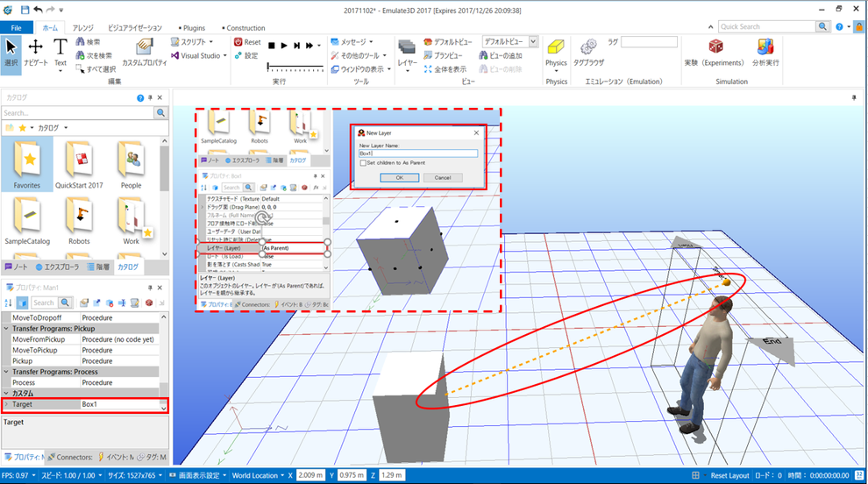The image size is (868, 484).
Task: Click the 検索 binoculars search command
Action: point(88,41)
